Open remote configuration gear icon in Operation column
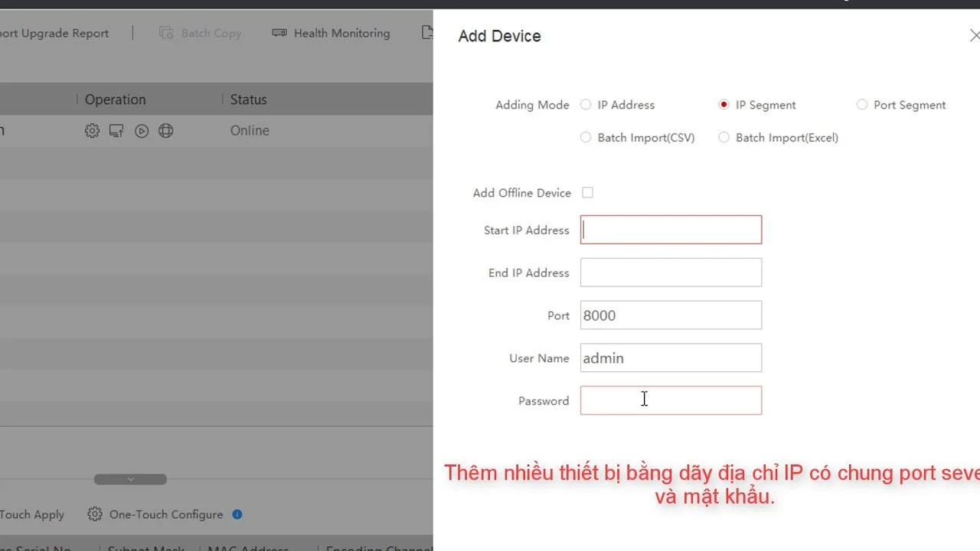 point(92,131)
